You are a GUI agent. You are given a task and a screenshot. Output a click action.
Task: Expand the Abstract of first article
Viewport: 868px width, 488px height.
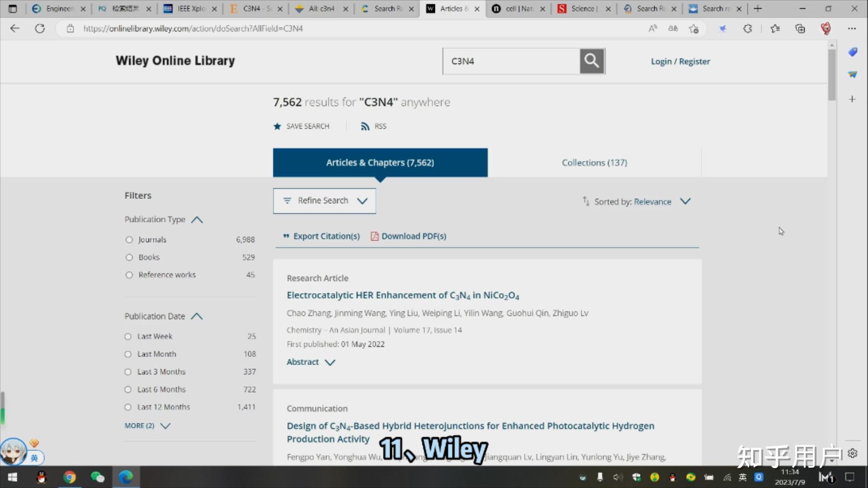[311, 362]
